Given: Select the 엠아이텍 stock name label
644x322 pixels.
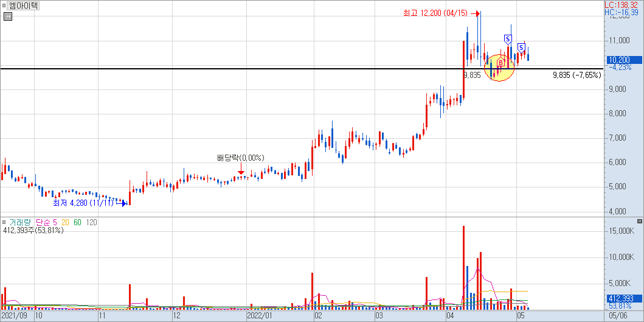Looking at the screenshot, I should [24, 5].
